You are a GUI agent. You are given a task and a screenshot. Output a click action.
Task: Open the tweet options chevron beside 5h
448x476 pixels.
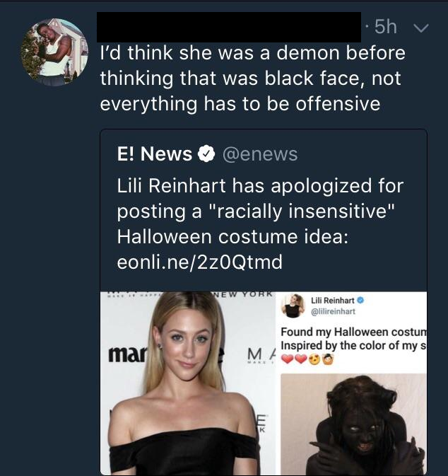[421, 28]
